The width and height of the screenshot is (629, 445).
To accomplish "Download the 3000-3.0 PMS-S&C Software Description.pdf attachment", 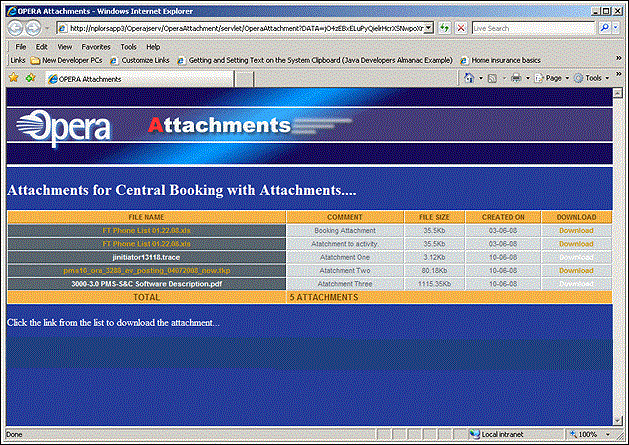I will 575,283.
